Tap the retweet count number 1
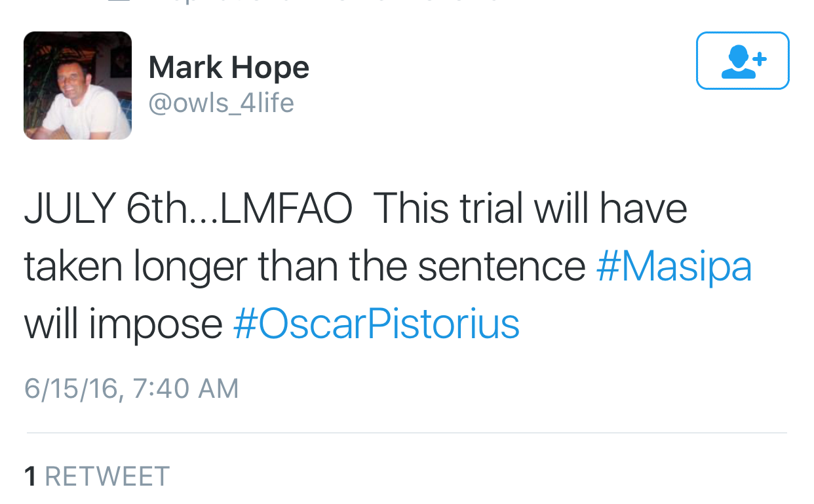The width and height of the screenshot is (814, 504). [30, 476]
